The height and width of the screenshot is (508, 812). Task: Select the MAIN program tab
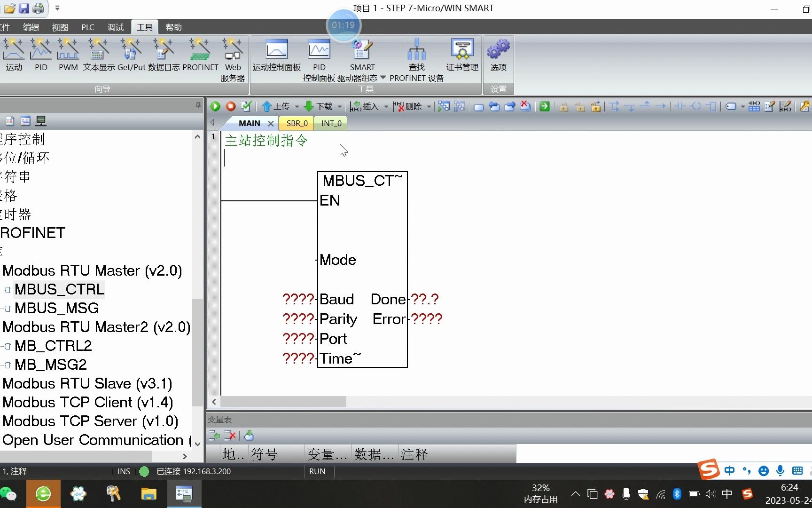pyautogui.click(x=249, y=123)
